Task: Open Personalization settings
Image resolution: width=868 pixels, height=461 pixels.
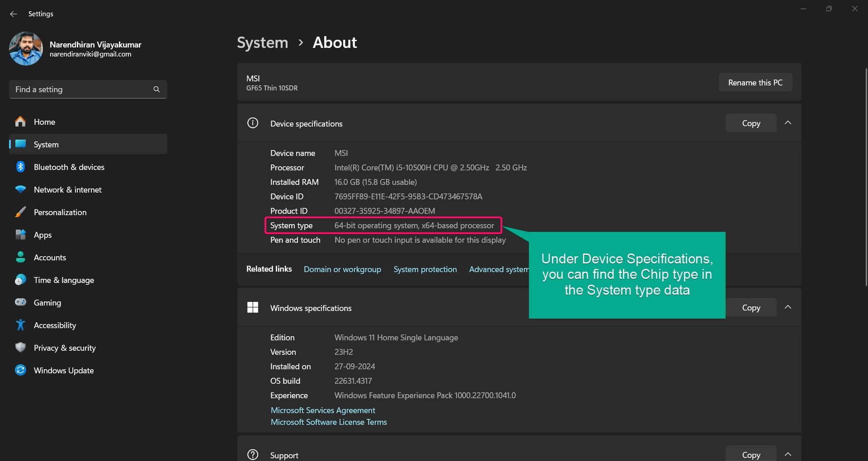Action: pyautogui.click(x=88, y=212)
